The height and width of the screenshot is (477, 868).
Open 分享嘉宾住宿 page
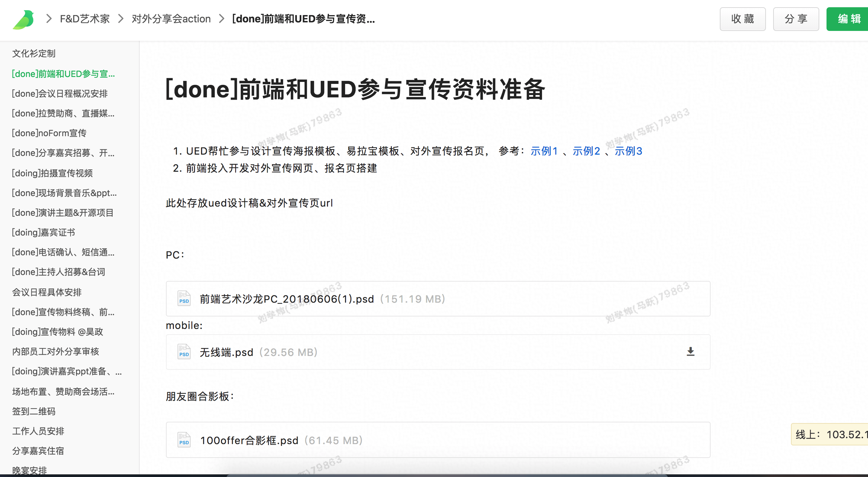[x=38, y=451]
